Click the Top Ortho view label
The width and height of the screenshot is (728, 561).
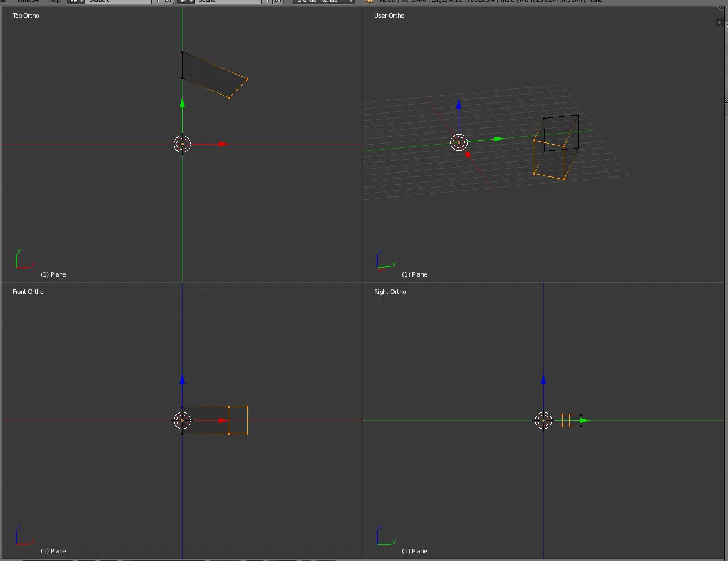pos(26,16)
